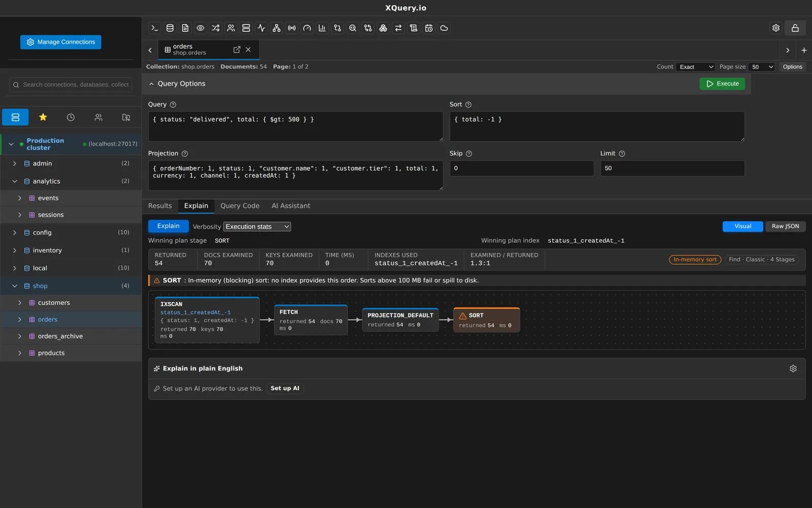Click the broadcast signal toolbar icon
812x508 pixels.
(292, 28)
